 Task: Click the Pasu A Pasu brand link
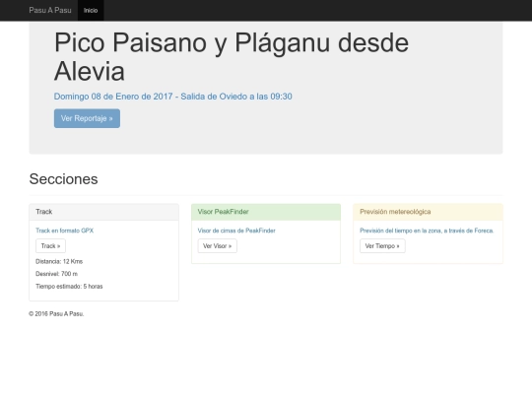coord(50,11)
